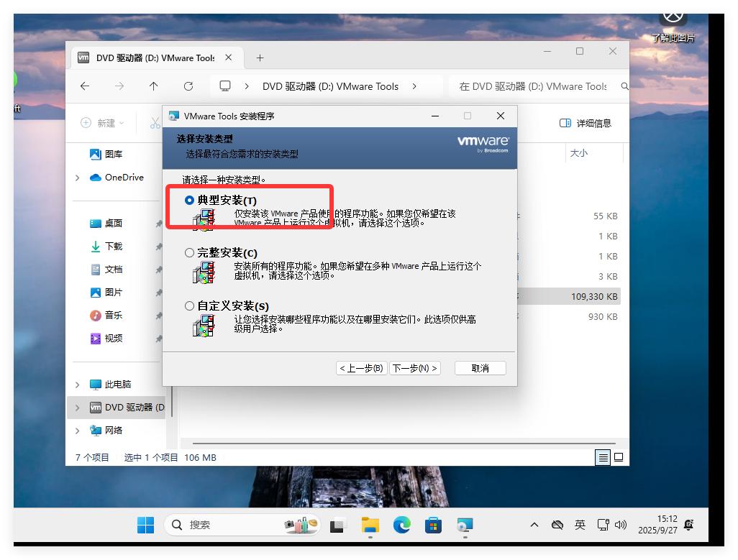Click the refresh icon in Explorer
The image size is (738, 560).
pyautogui.click(x=188, y=86)
